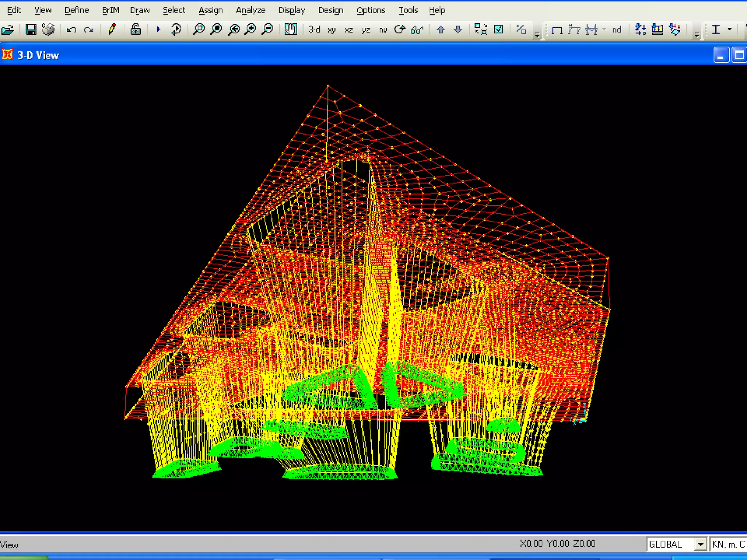This screenshot has height=560, width=747.
Task: Click the Undo arrow icon
Action: (x=71, y=29)
